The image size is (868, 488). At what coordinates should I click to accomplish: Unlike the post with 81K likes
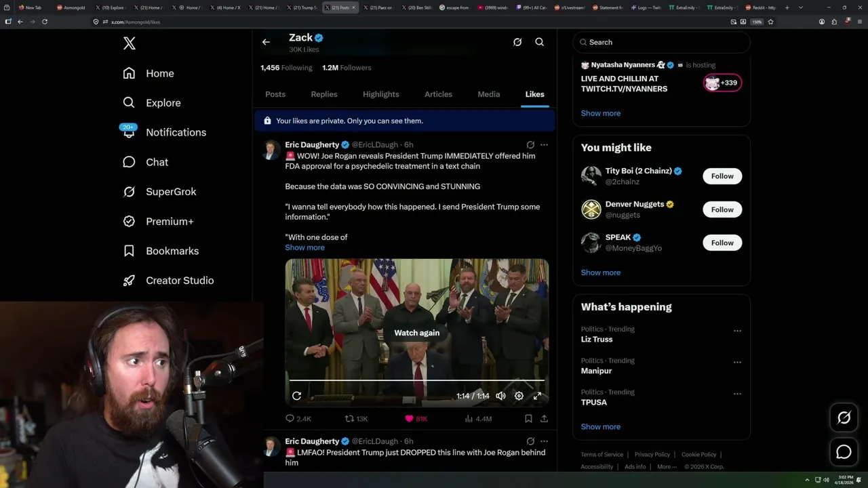click(x=416, y=419)
